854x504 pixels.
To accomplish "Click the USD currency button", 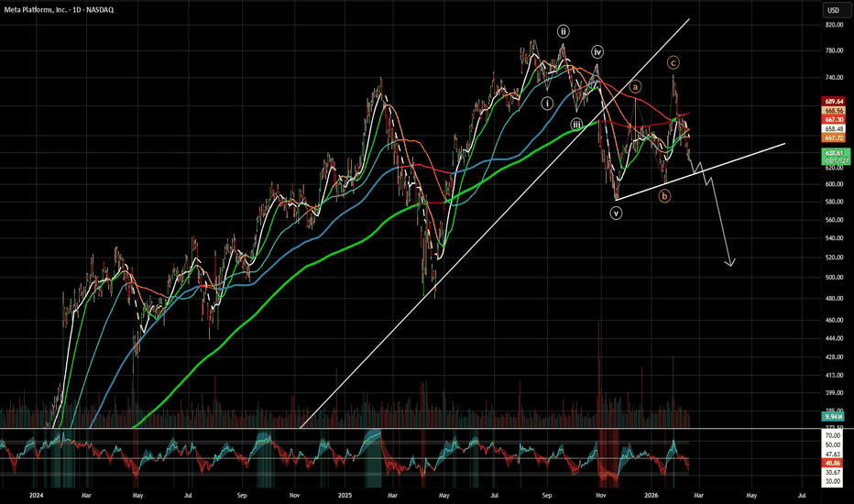I will [x=833, y=10].
